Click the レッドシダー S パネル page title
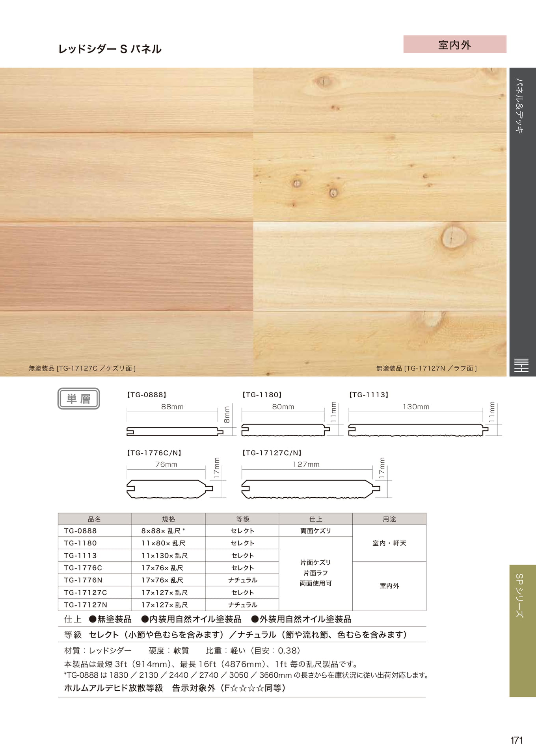Viewport: 536px width, 756px height. 110,49
